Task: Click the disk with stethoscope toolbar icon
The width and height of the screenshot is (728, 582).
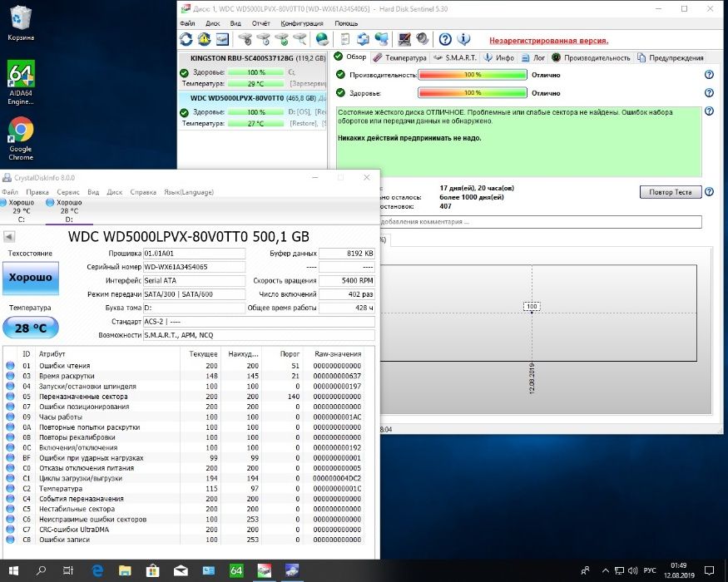Action: click(x=245, y=40)
